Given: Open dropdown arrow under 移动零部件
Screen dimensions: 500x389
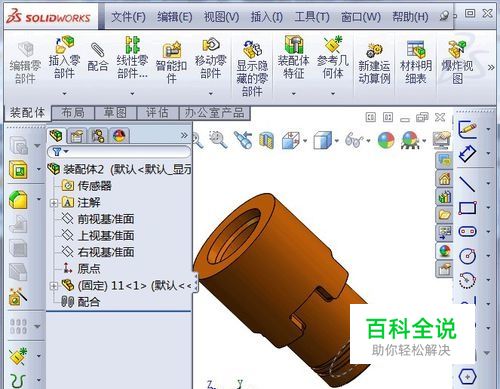Looking at the screenshot, I should (211, 94).
